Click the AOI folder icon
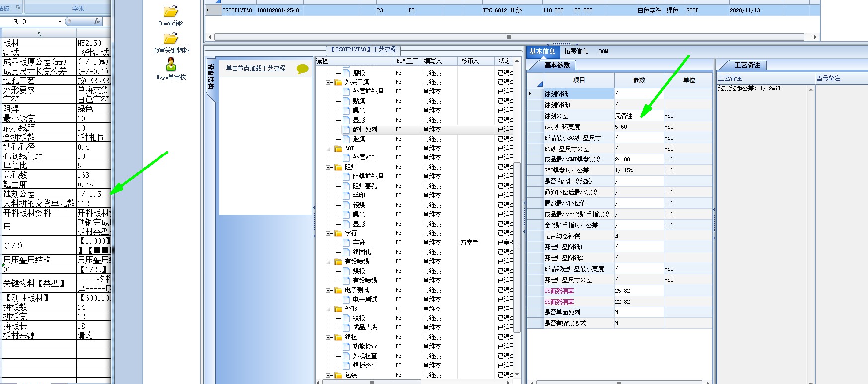This screenshot has height=384, width=868. click(338, 149)
